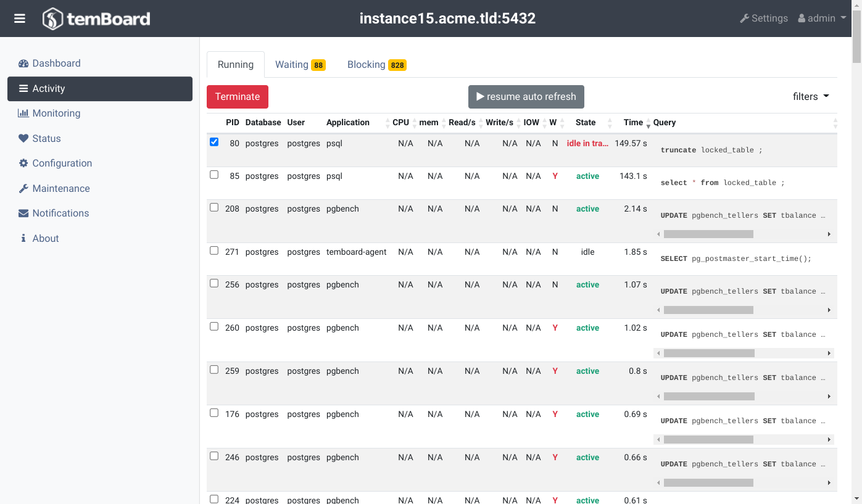
Task: Sort by Query column header
Action: [665, 122]
